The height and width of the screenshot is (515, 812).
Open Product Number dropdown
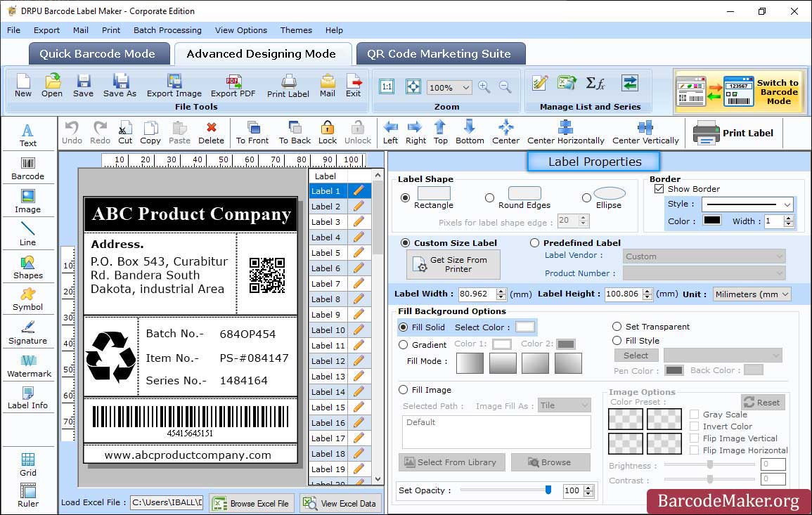click(704, 273)
